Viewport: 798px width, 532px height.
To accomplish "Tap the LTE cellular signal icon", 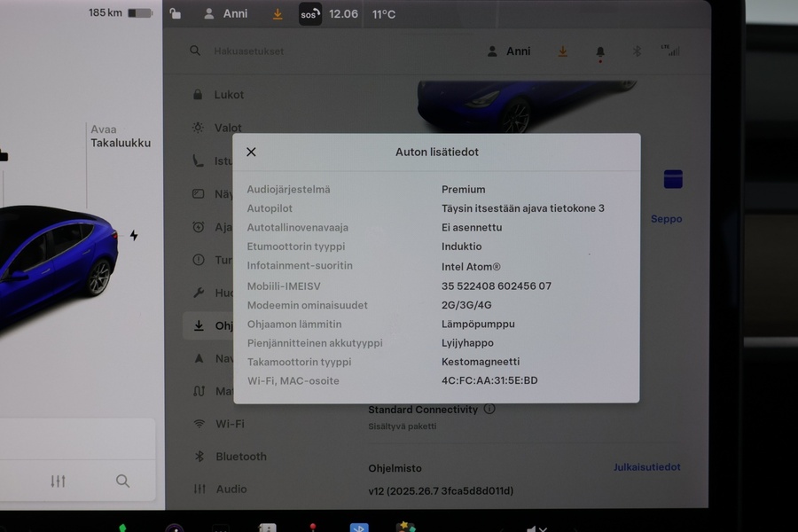I will coord(672,51).
